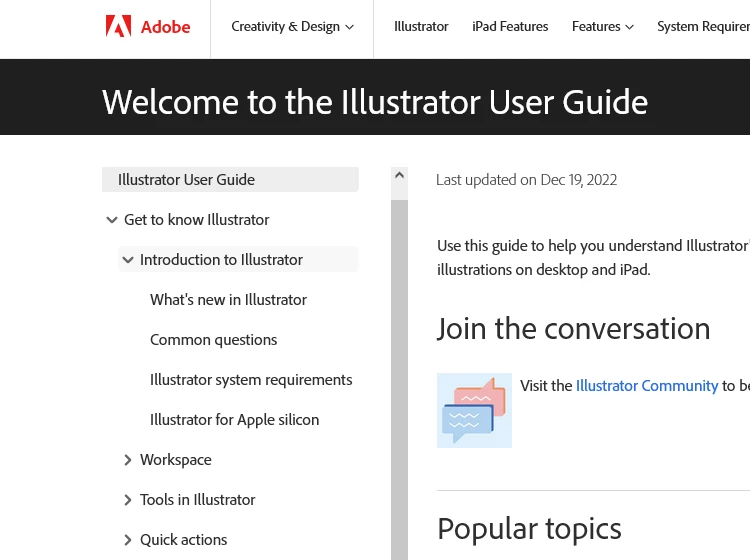Click Get to know Illustrator label
Screen dimensions: 750x560
point(197,220)
